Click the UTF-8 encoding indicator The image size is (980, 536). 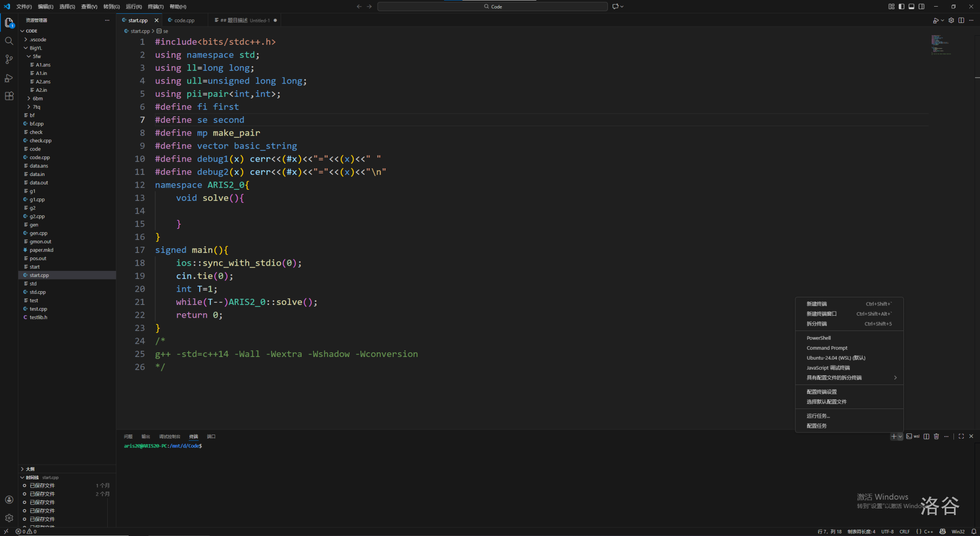887,531
